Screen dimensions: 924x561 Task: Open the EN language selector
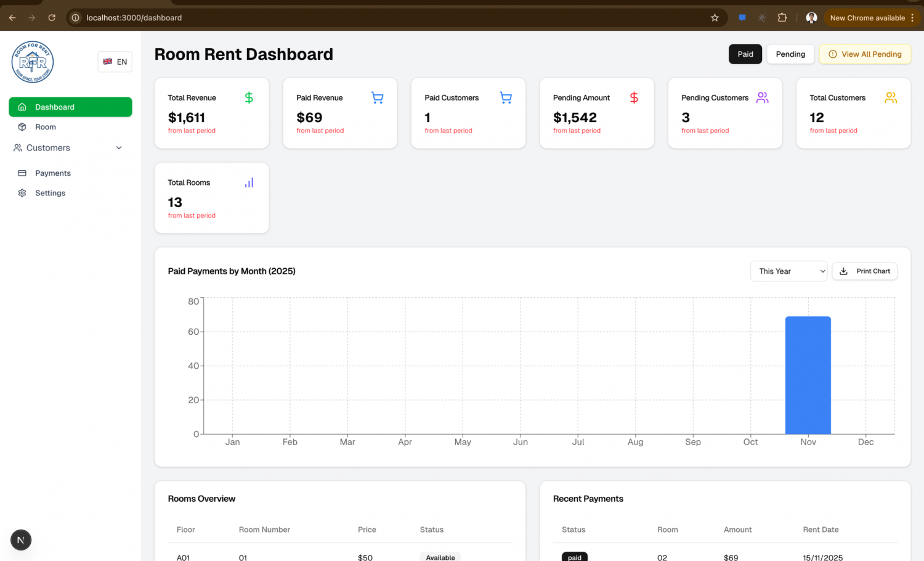115,62
